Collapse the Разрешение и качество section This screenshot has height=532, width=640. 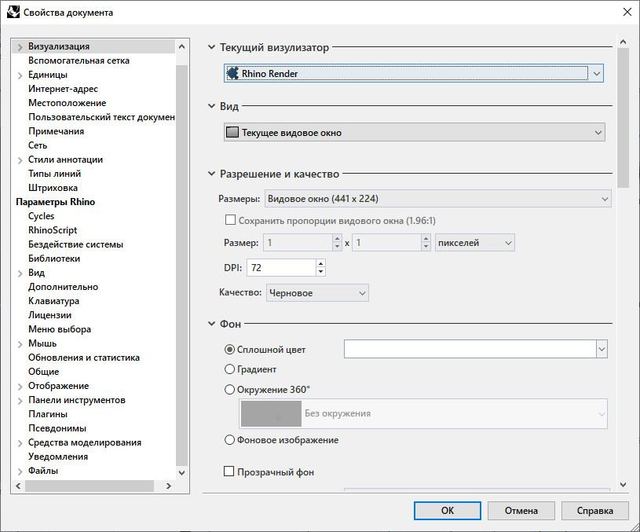[x=211, y=173]
